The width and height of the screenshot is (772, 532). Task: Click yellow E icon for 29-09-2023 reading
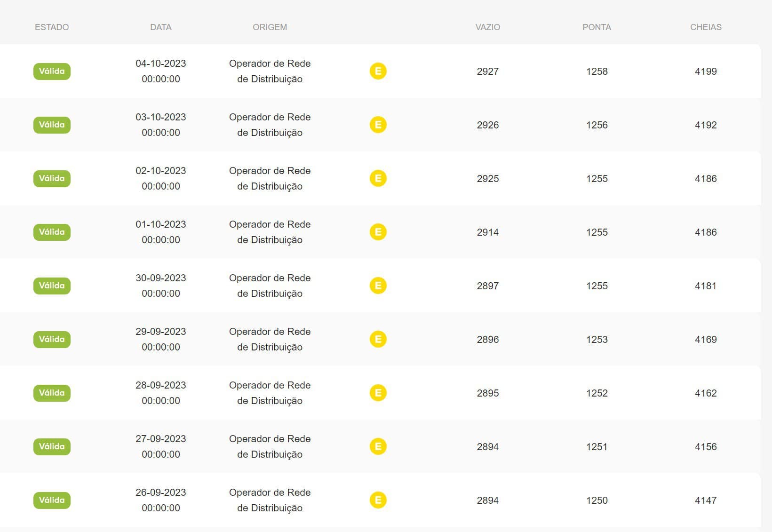click(x=378, y=339)
